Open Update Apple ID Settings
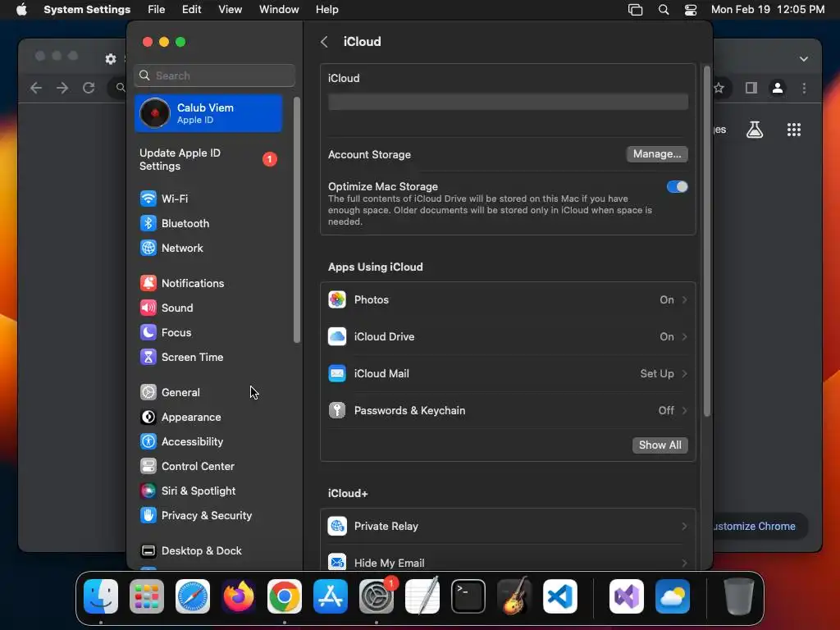 coord(208,160)
